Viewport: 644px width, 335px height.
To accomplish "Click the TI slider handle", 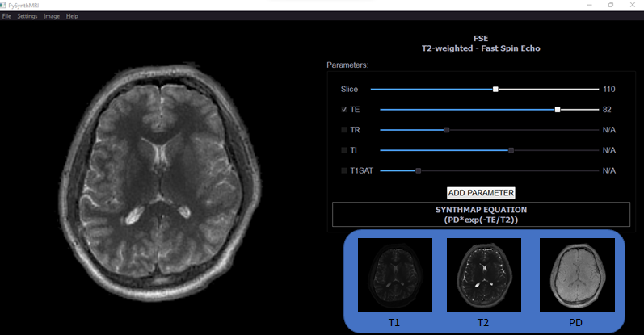I will tap(511, 149).
